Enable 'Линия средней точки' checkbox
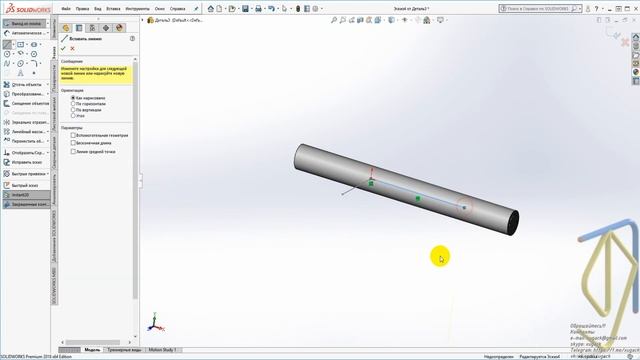 click(x=73, y=151)
